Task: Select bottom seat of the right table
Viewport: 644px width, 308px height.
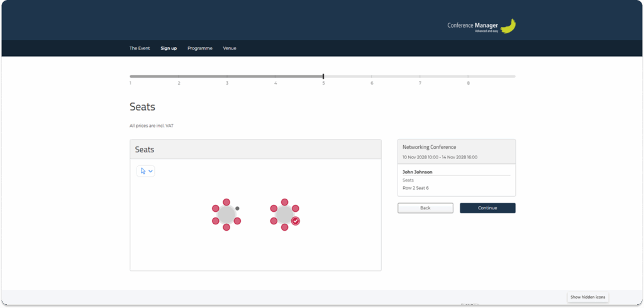Action: pos(284,227)
